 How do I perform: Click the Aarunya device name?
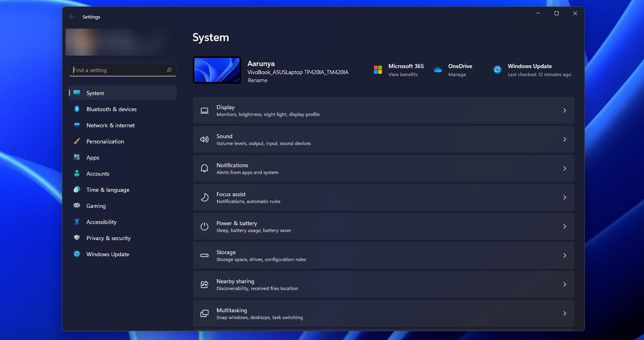coord(261,64)
